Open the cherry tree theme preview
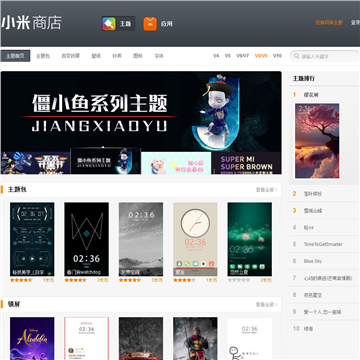The height and width of the screenshot is (360, 360). click(317, 141)
